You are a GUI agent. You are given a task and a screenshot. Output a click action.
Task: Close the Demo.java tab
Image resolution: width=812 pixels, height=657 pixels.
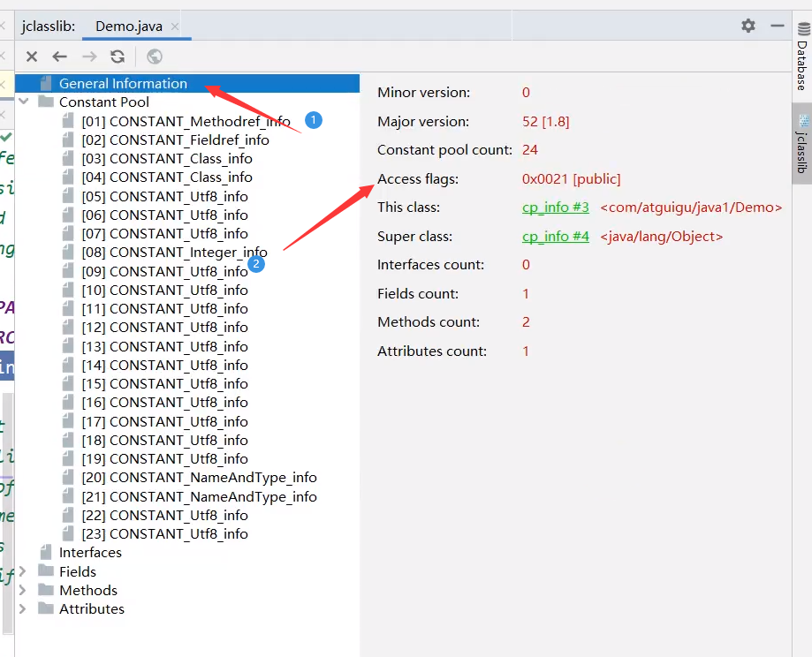click(x=175, y=26)
